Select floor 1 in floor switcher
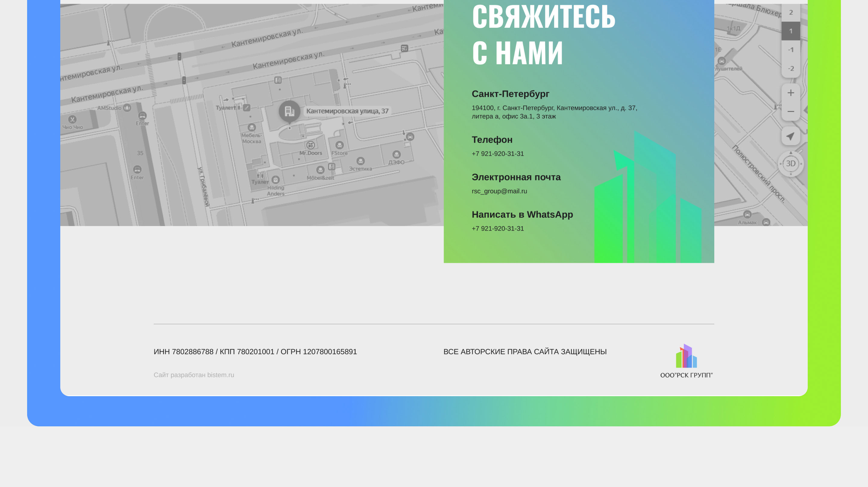The image size is (868, 487). (791, 31)
